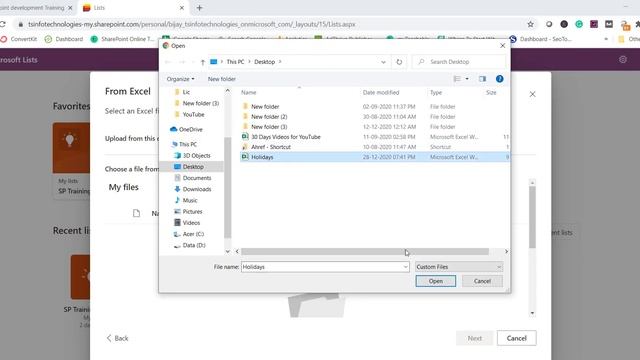Sort files by Name column
Image resolution: width=640 pixels, height=360 pixels.
(x=249, y=93)
